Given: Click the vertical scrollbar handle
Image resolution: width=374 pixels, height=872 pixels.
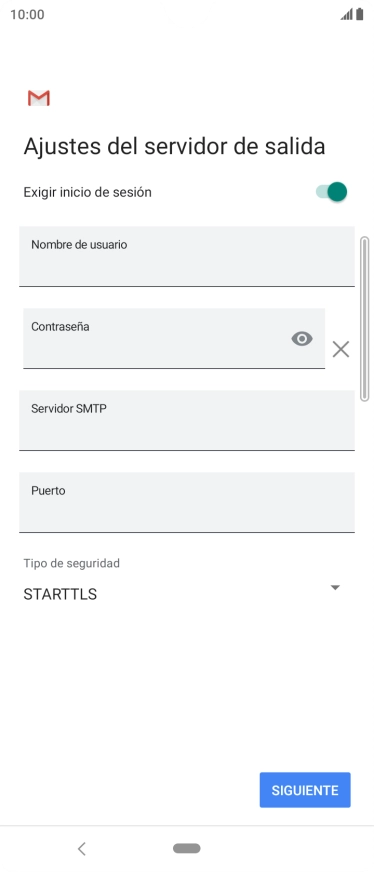Looking at the screenshot, I should (365, 319).
